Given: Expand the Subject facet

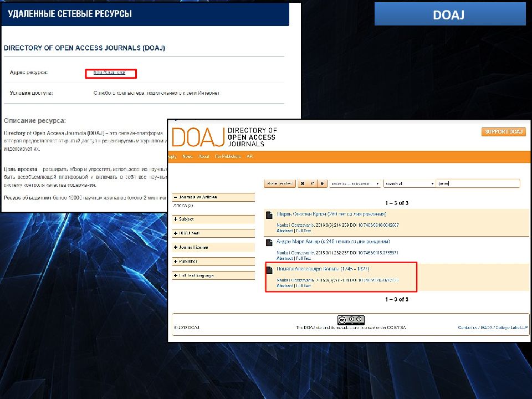Looking at the screenshot, I should point(213,219).
